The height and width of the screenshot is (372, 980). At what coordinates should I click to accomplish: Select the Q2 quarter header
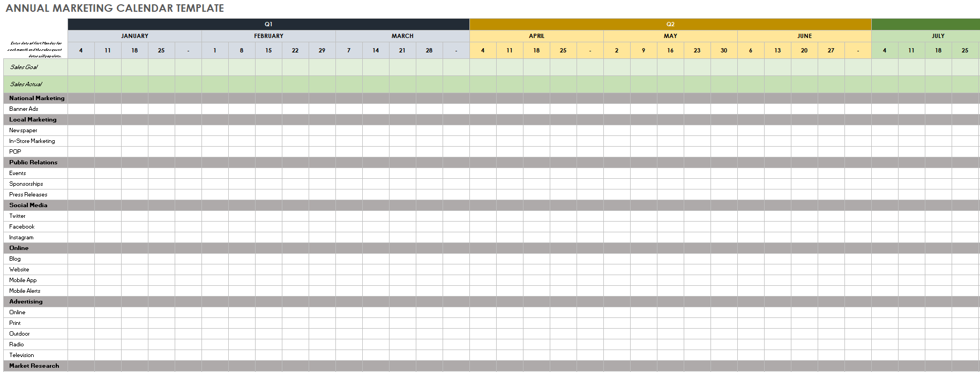point(670,24)
